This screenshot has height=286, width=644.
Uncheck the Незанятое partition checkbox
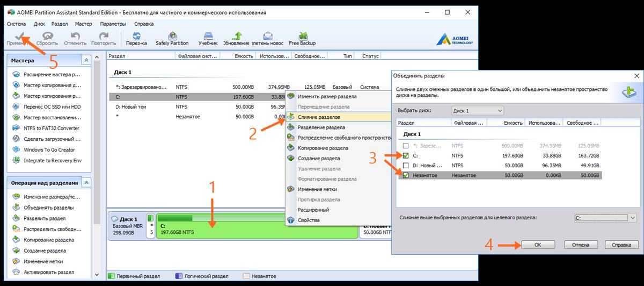coord(406,175)
